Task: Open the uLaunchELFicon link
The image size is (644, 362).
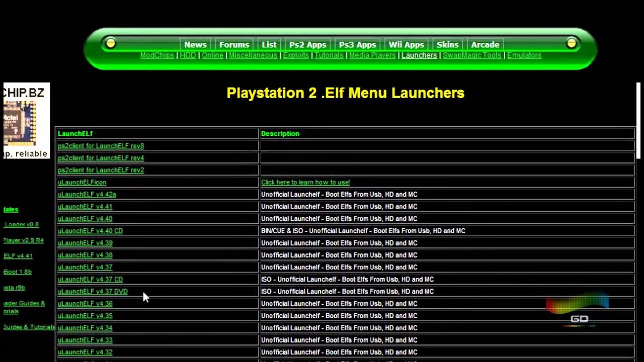Action: [x=82, y=183]
